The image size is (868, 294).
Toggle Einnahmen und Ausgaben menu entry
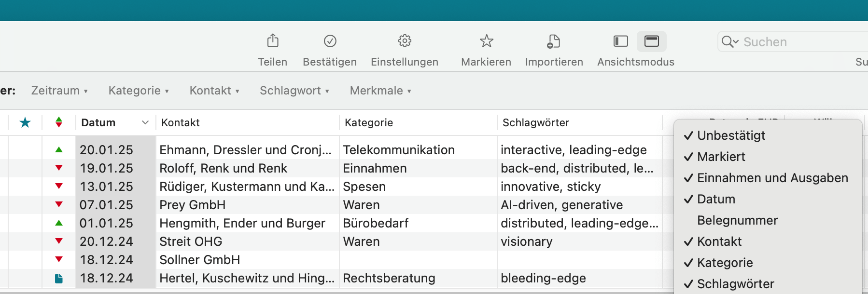click(772, 178)
